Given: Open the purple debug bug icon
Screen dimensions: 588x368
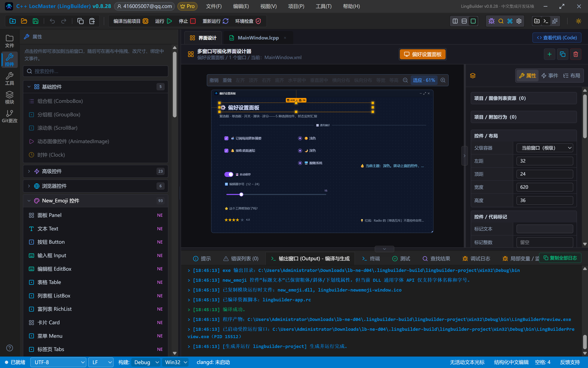Looking at the screenshot, I should pos(491,21).
